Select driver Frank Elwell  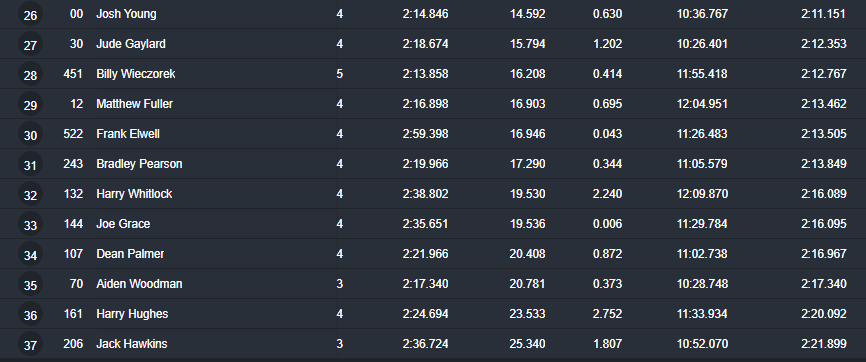click(x=128, y=134)
